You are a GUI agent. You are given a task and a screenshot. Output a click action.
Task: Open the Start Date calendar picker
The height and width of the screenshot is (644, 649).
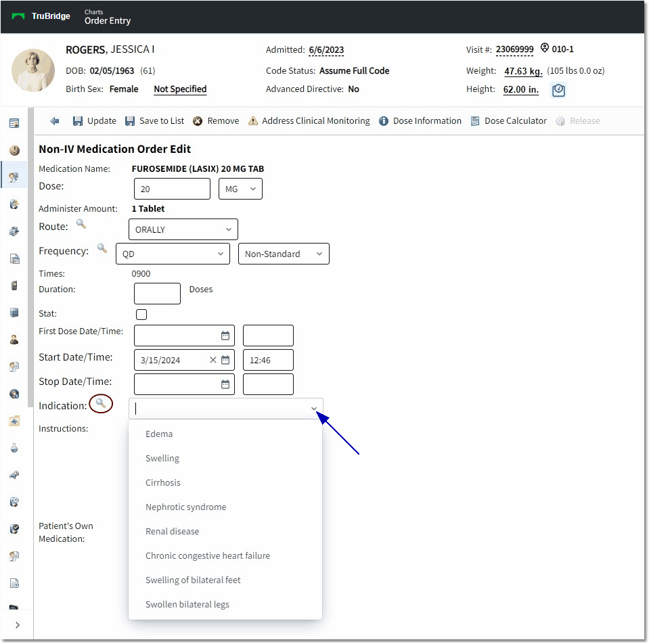coord(225,360)
